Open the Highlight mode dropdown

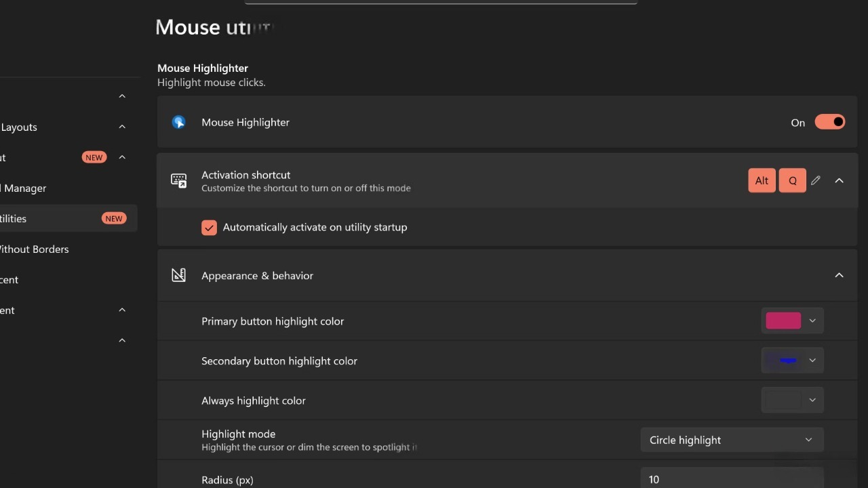pyautogui.click(x=732, y=440)
